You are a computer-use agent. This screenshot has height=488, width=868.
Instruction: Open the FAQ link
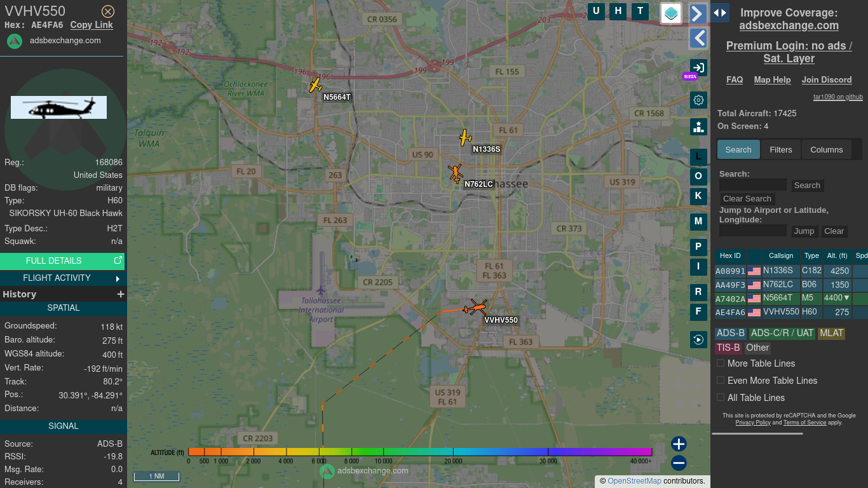[x=735, y=79]
